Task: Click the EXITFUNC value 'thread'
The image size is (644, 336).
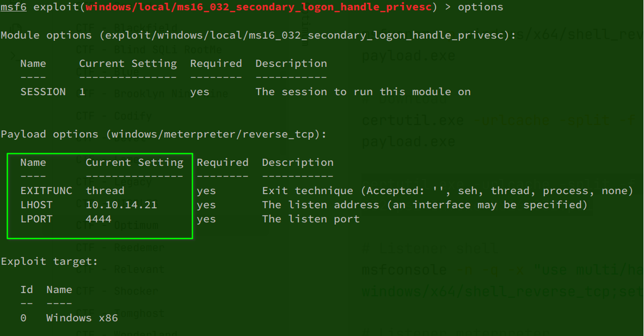Action: pos(105,191)
